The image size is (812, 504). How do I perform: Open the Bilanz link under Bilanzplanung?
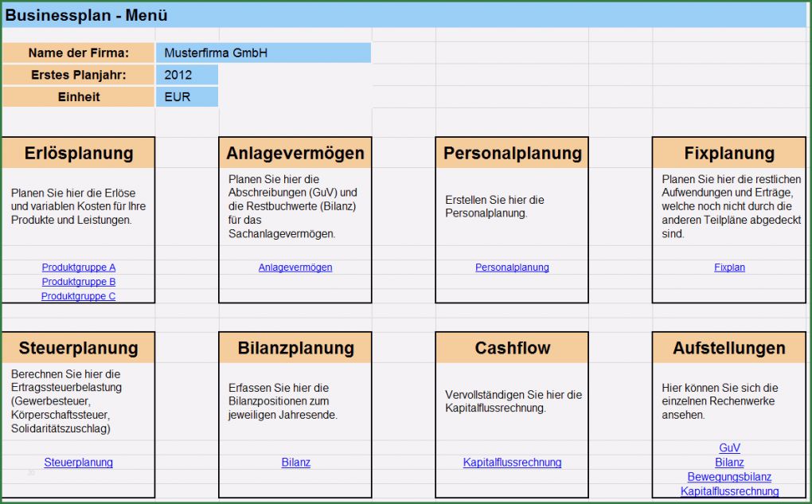tap(295, 462)
